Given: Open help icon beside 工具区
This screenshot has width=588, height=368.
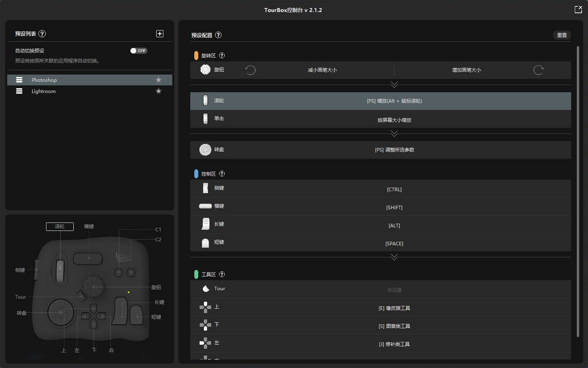Looking at the screenshot, I should point(222,274).
